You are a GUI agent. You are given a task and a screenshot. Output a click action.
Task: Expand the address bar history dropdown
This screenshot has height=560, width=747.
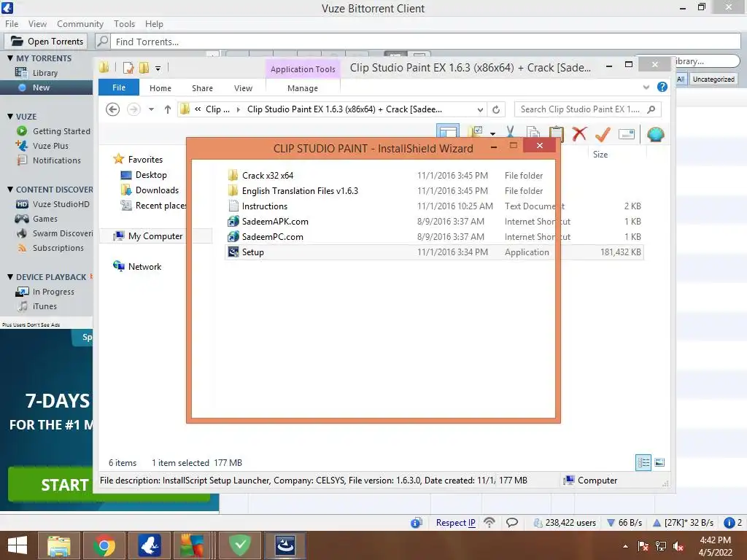pos(480,109)
